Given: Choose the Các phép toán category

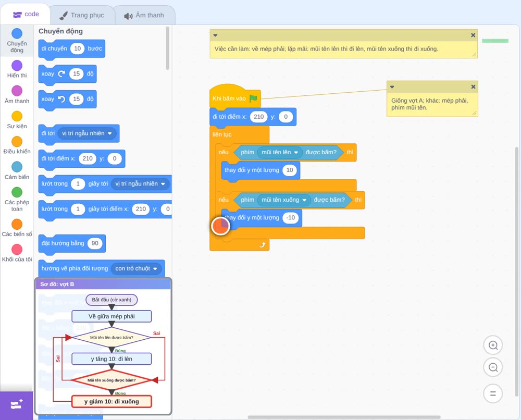Looking at the screenshot, I should coord(17,200).
